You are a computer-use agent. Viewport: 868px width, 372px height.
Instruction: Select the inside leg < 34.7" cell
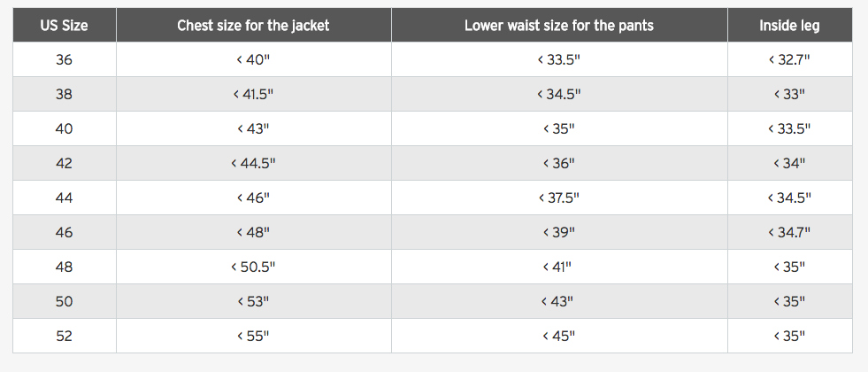point(790,232)
